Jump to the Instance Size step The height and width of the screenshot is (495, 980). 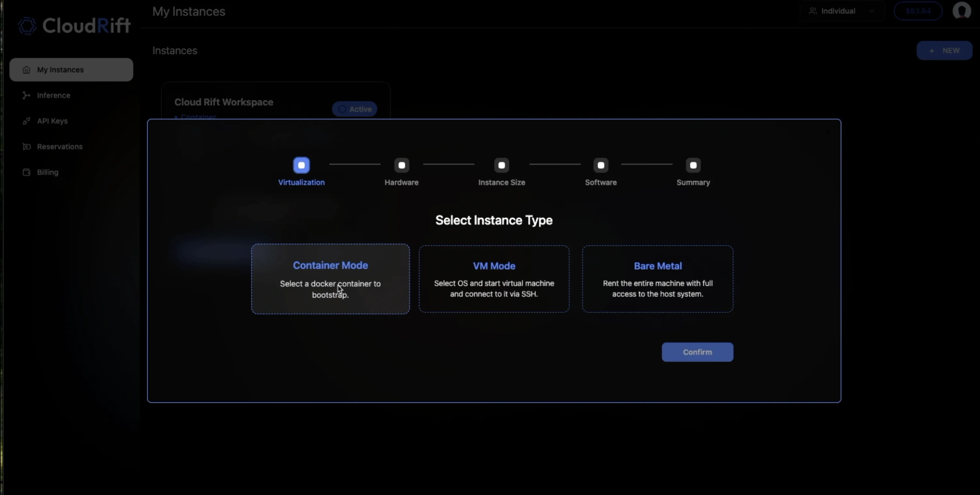click(x=501, y=165)
